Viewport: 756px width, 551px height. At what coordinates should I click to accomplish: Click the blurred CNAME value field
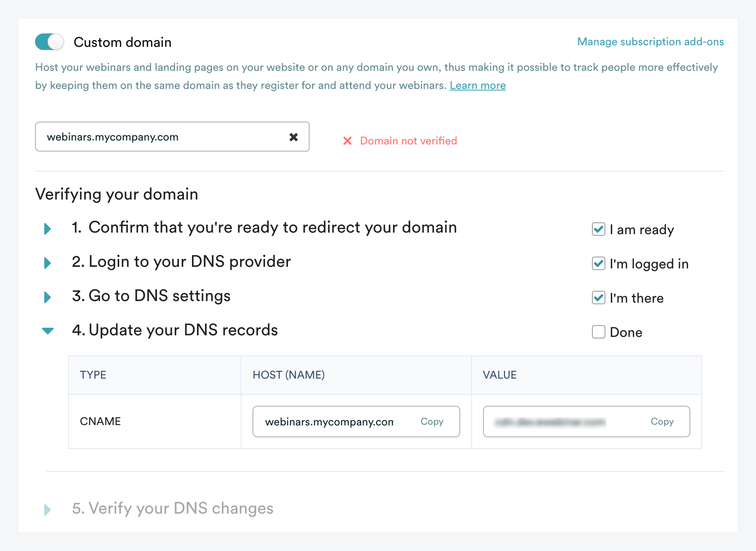[551, 422]
